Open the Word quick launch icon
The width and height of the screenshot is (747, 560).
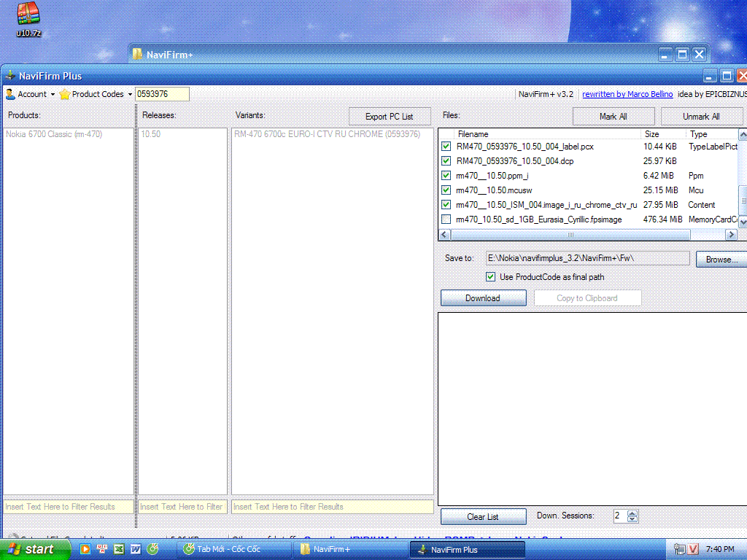point(135,549)
